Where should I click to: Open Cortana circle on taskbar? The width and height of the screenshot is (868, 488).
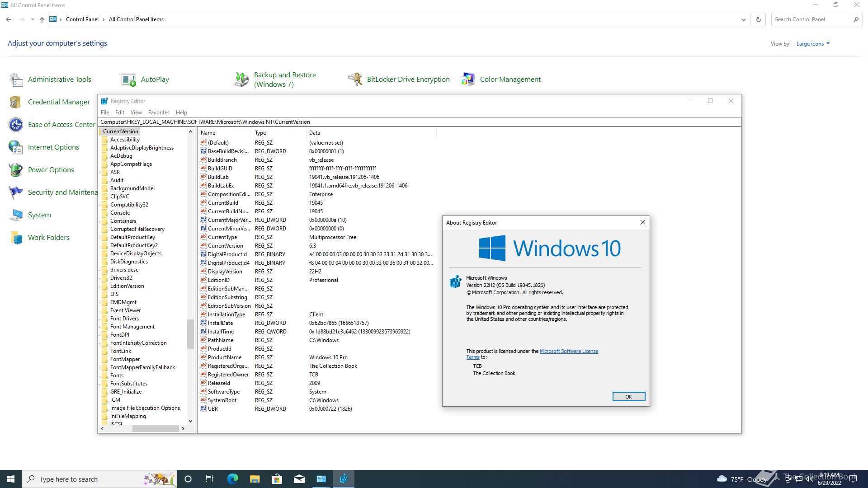click(x=188, y=479)
